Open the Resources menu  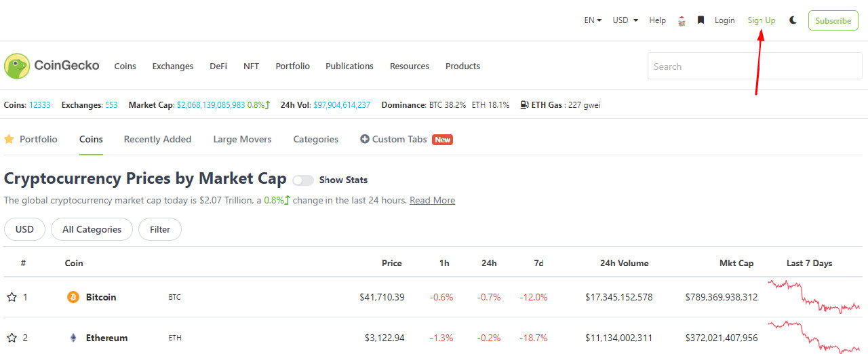click(410, 66)
